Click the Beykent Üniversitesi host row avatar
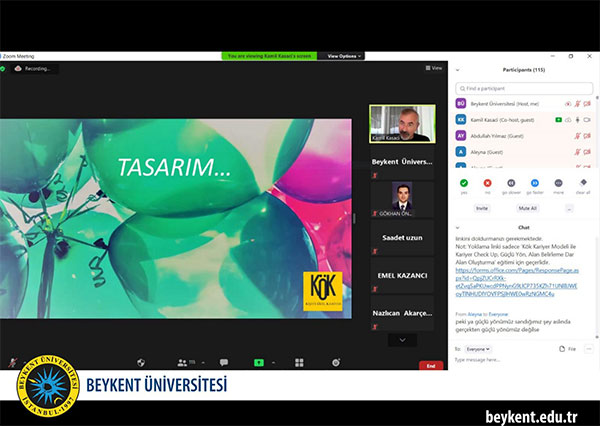This screenshot has width=600, height=426. coord(461,103)
